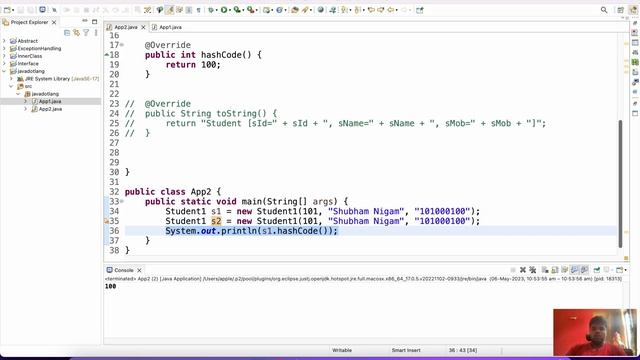This screenshot has height=360, width=640.
Task: Maximize the Project Explorer panel
Action: pos(95,22)
